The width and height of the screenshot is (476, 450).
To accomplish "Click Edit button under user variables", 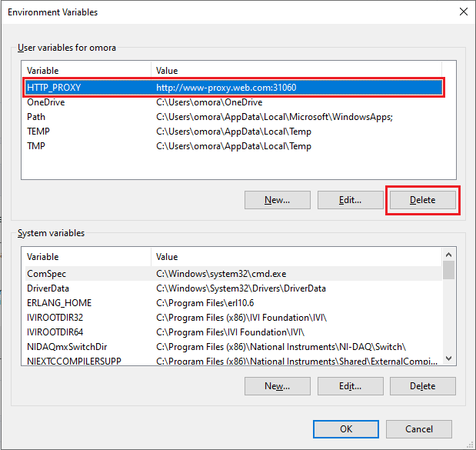I will [350, 200].
